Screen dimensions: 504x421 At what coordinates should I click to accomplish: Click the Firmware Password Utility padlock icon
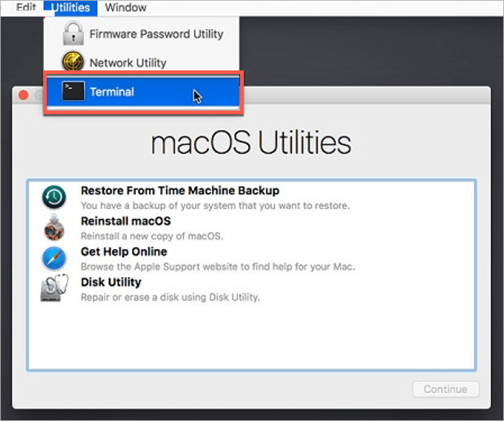(73, 33)
